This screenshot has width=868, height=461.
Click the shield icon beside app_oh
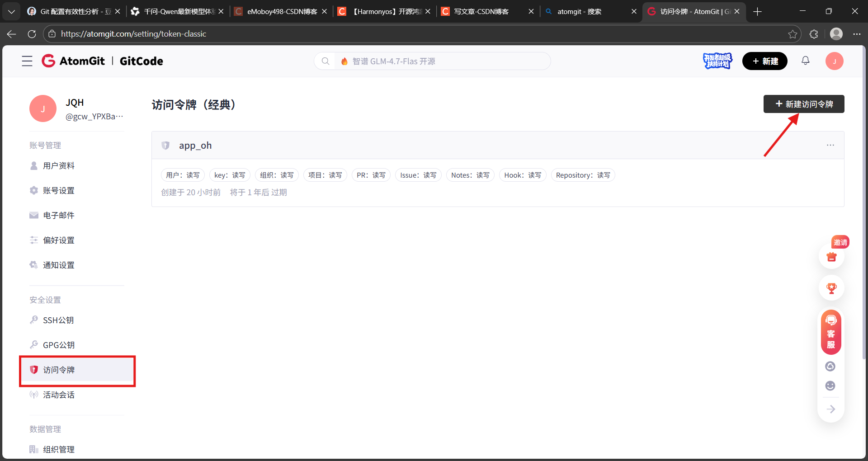pyautogui.click(x=165, y=146)
